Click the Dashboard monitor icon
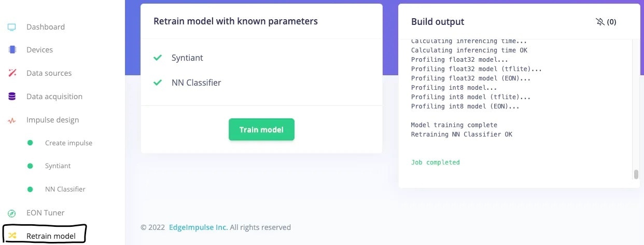The width and height of the screenshot is (644, 245). [x=12, y=27]
